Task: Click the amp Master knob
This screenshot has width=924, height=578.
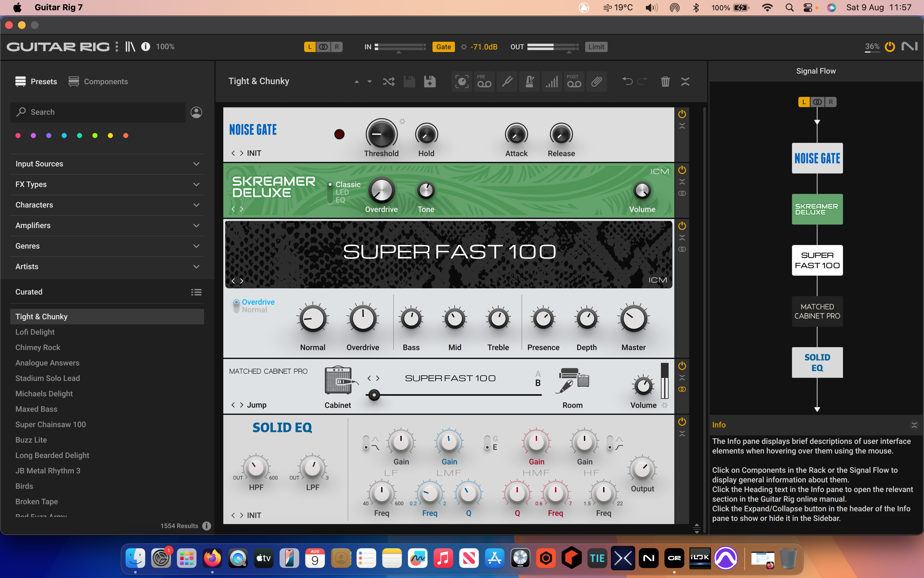Action: click(x=633, y=319)
